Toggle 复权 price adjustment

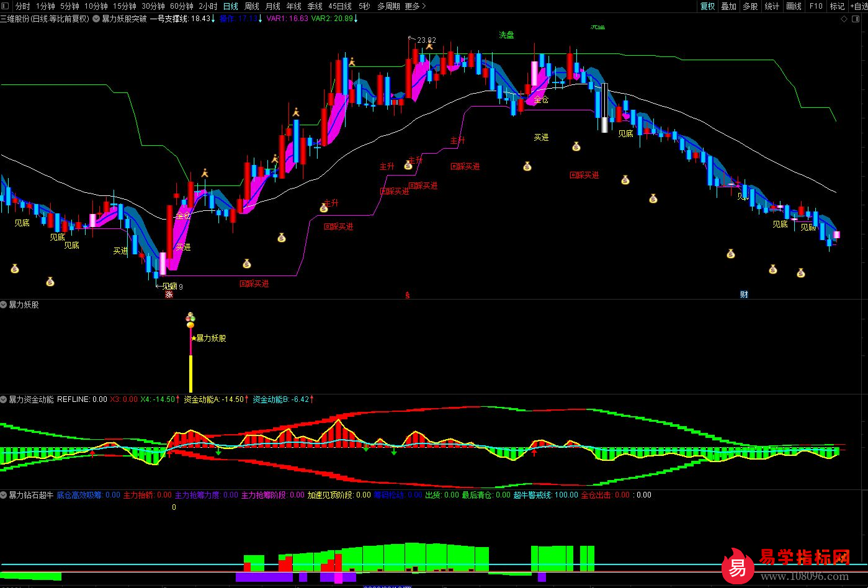coord(707,6)
